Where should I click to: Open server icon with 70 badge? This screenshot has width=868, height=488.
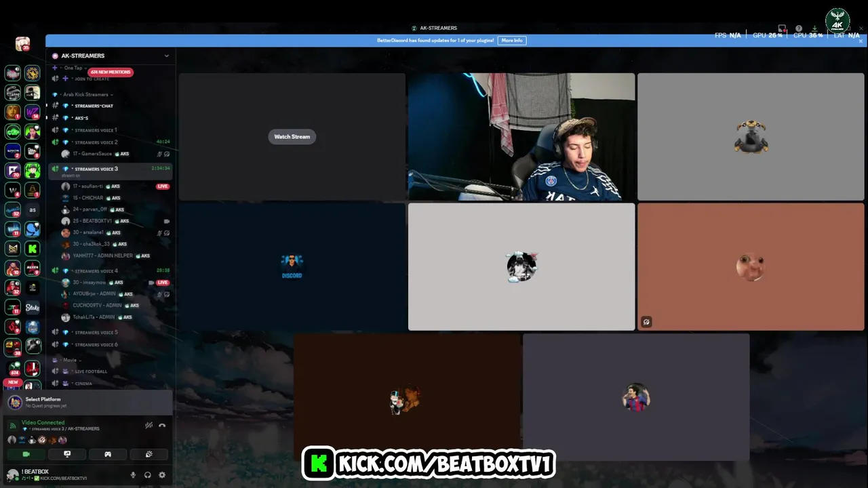click(13, 171)
